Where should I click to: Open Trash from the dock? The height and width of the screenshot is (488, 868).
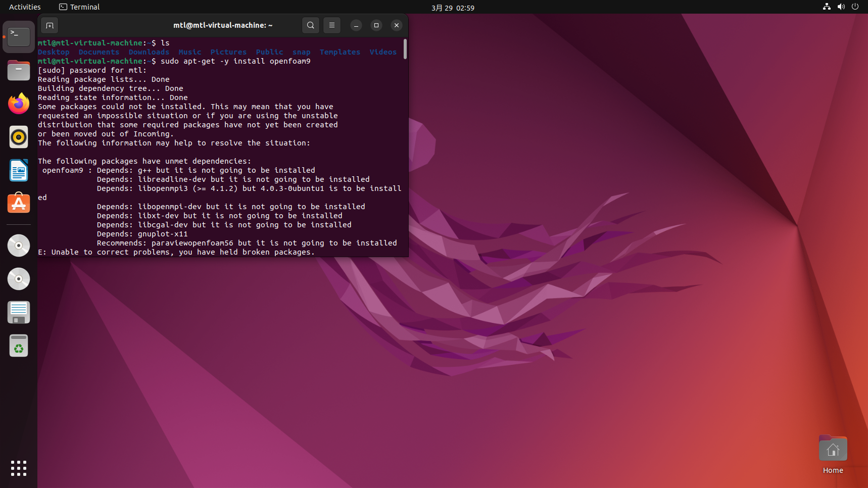pyautogui.click(x=19, y=346)
